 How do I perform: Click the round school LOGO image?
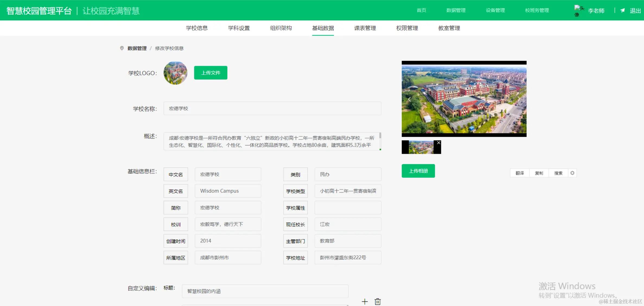pyautogui.click(x=175, y=73)
